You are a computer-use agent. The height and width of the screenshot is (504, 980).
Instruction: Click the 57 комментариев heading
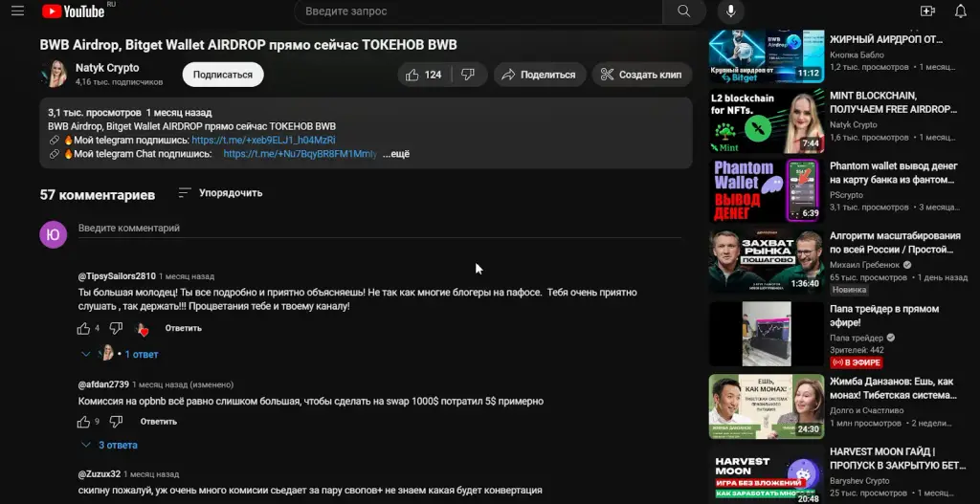(98, 195)
